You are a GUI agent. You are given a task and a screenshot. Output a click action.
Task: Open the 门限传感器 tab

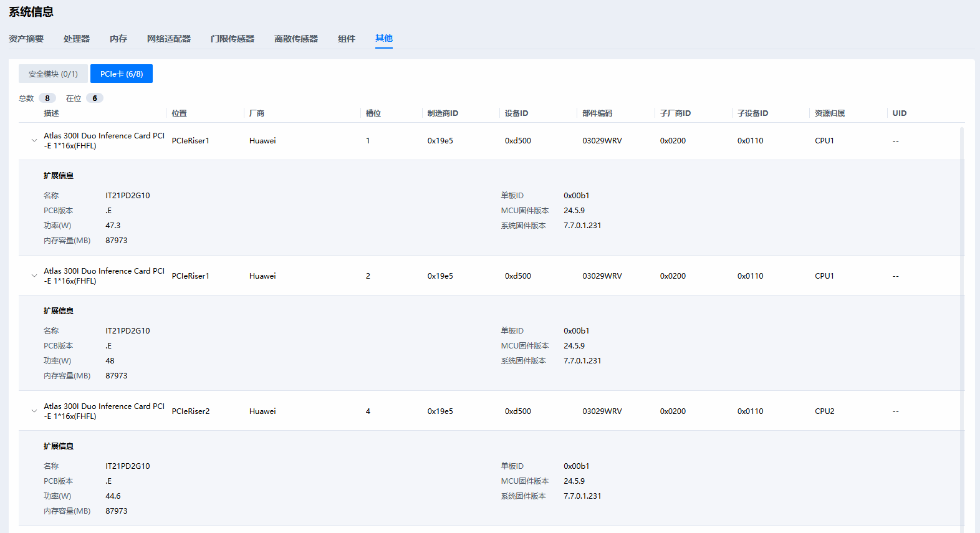233,39
